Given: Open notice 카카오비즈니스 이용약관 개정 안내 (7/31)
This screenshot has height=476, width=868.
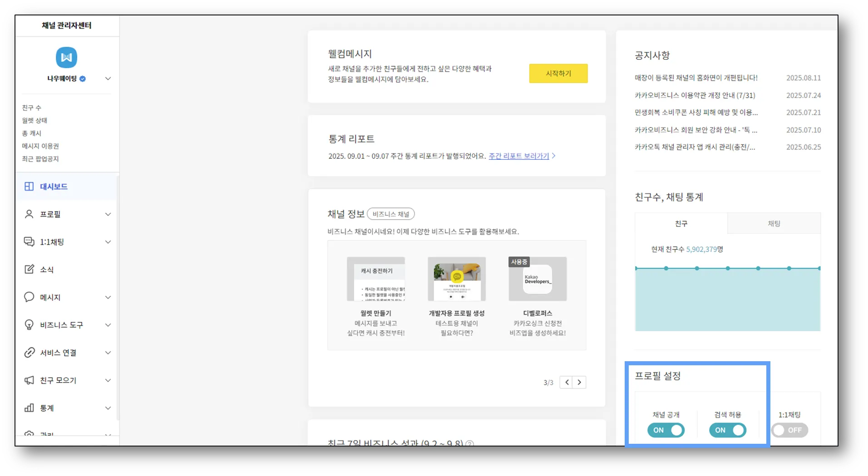Looking at the screenshot, I should (695, 95).
